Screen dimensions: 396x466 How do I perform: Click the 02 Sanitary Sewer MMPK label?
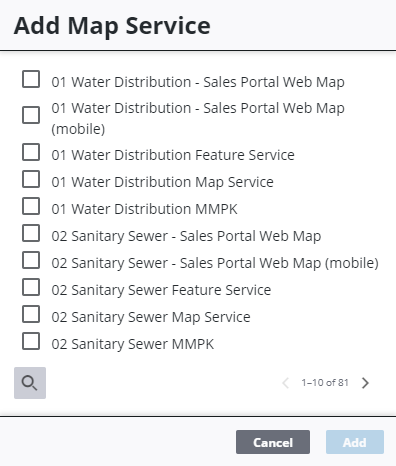tap(133, 344)
